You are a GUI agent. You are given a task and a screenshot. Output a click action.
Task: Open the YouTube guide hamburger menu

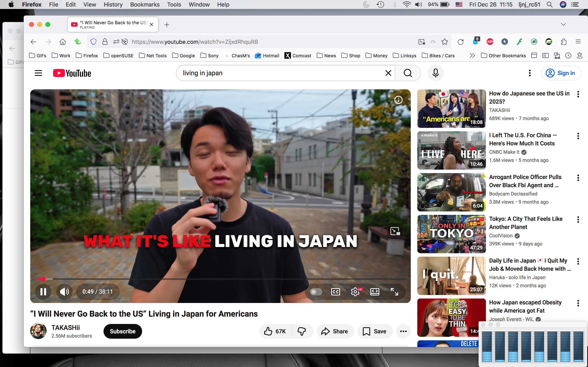(38, 73)
